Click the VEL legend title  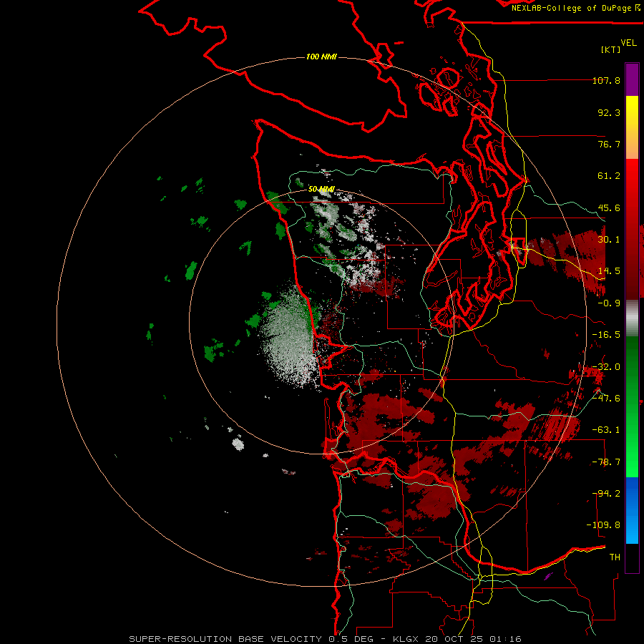(628, 43)
